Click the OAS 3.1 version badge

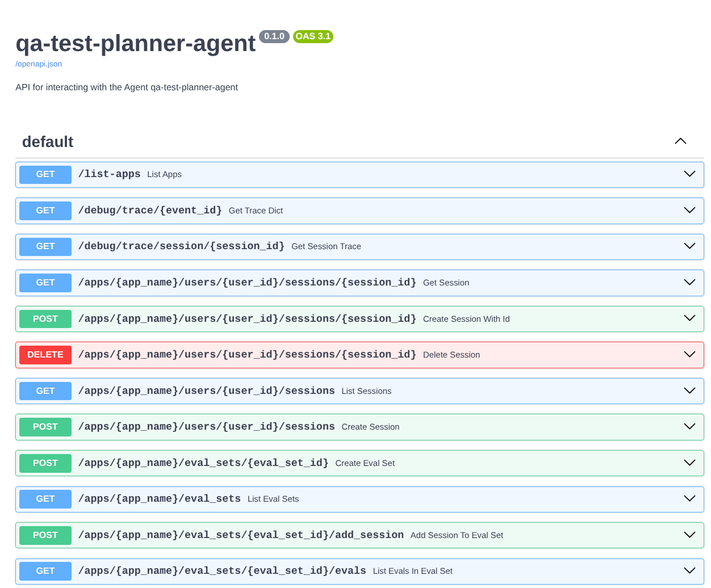point(313,36)
